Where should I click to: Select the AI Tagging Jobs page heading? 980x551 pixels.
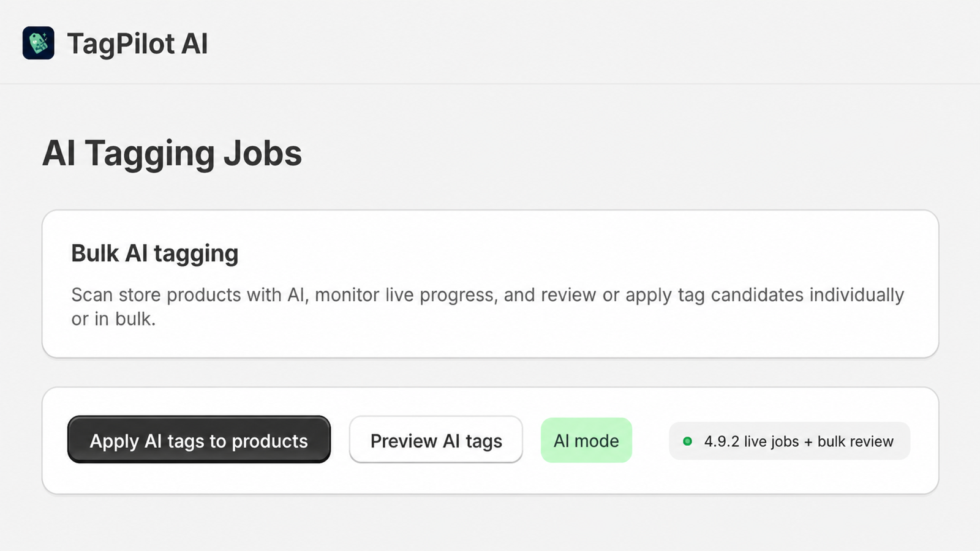pos(172,153)
